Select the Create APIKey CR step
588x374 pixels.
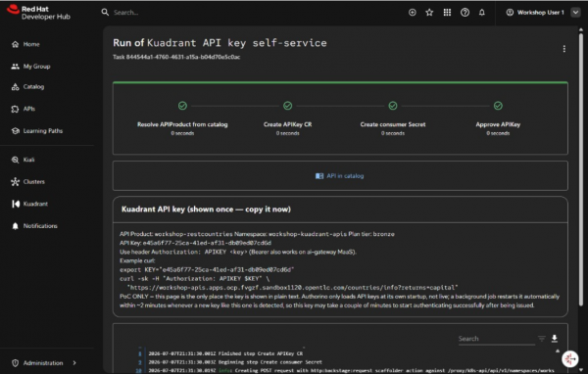tap(287, 124)
